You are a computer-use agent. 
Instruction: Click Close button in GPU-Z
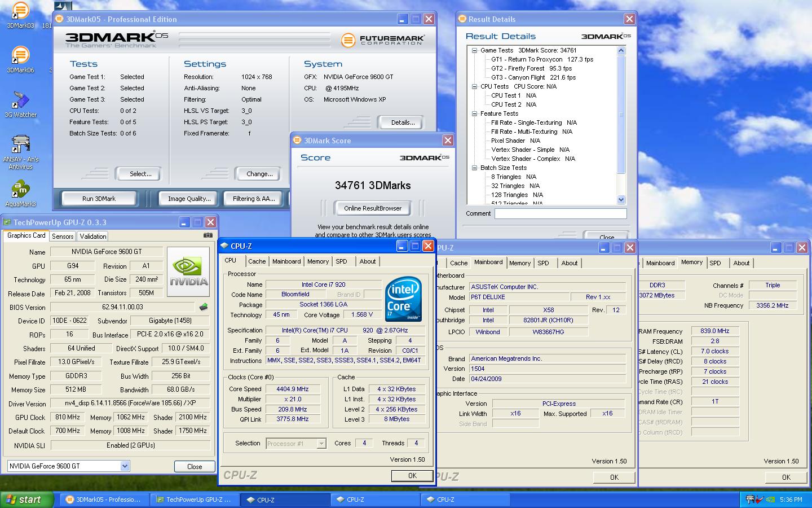coord(195,466)
